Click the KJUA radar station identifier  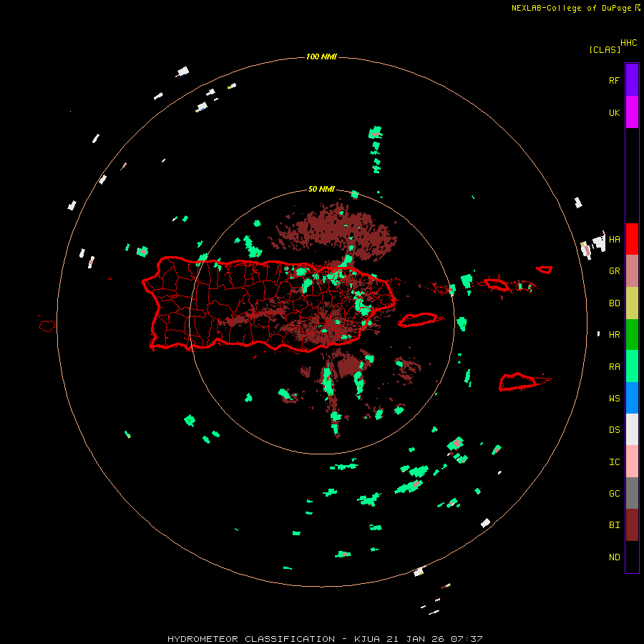click(x=368, y=639)
